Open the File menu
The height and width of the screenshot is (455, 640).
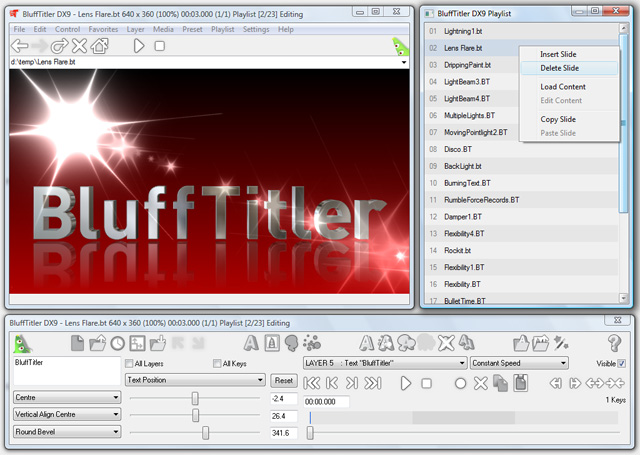click(19, 29)
